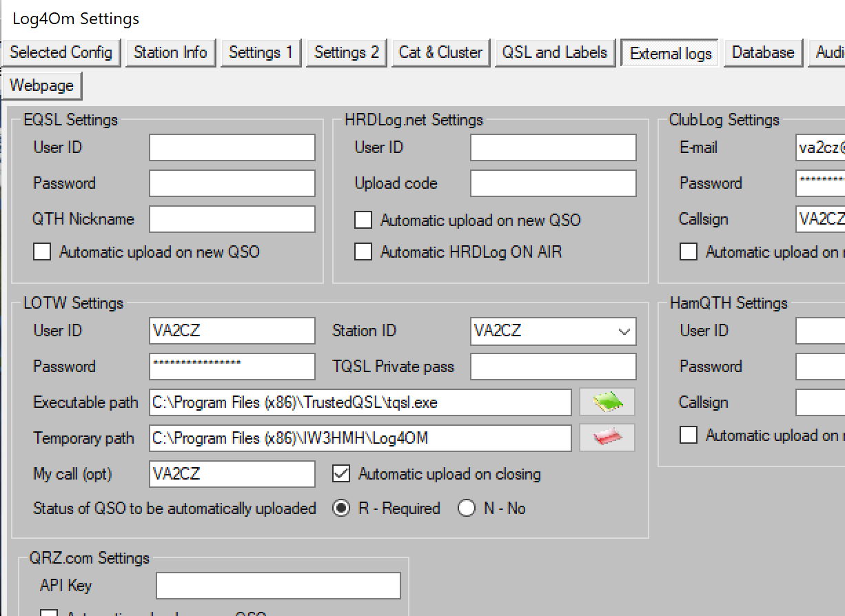
Task: Click the LOTW User ID field
Action: pos(232,331)
